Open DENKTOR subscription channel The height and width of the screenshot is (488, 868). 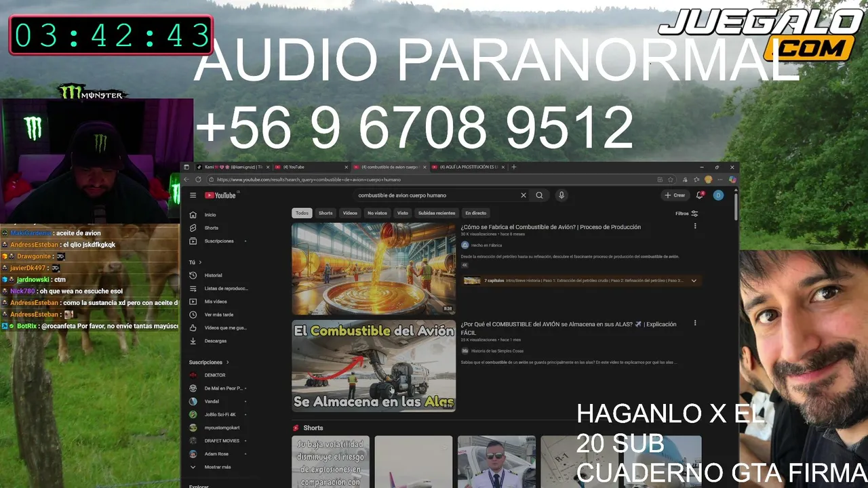[215, 375]
